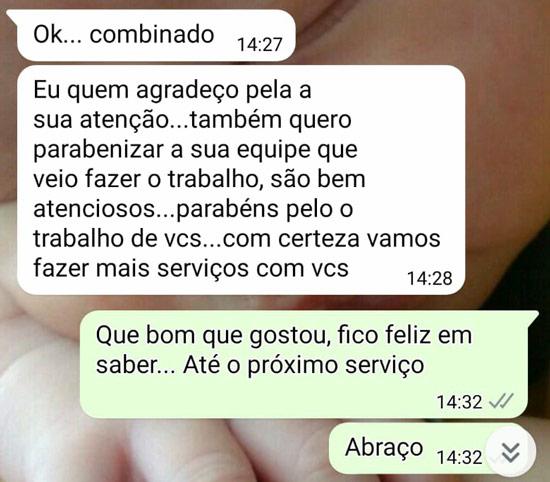Tap the word 'combinado' in first bubble
The width and height of the screenshot is (550, 482).
(x=152, y=34)
